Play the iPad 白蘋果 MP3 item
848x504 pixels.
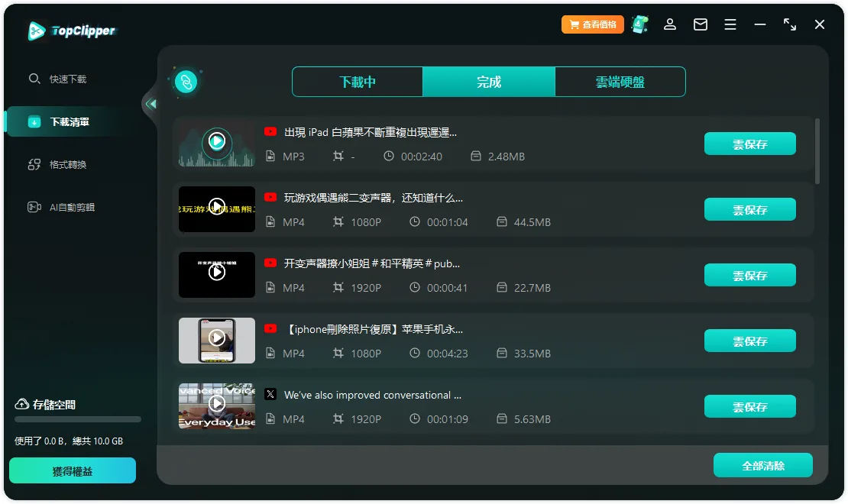pos(217,142)
